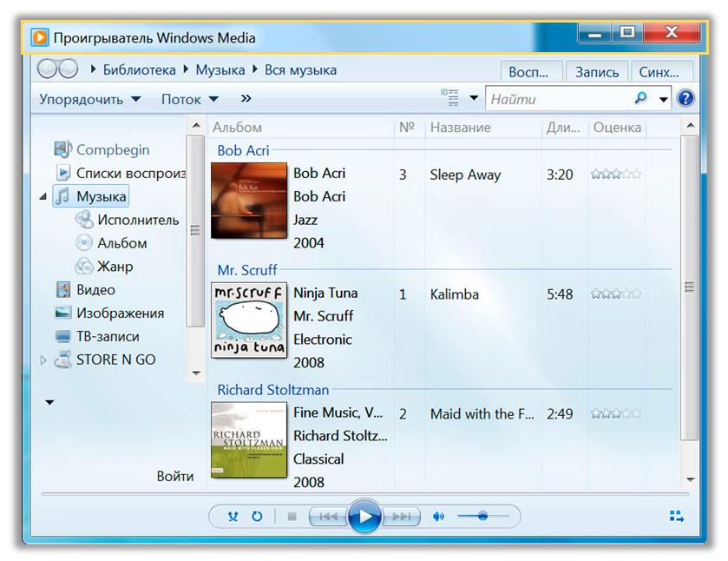Sort by the Название column header
728x561 pixels.
[x=483, y=128]
